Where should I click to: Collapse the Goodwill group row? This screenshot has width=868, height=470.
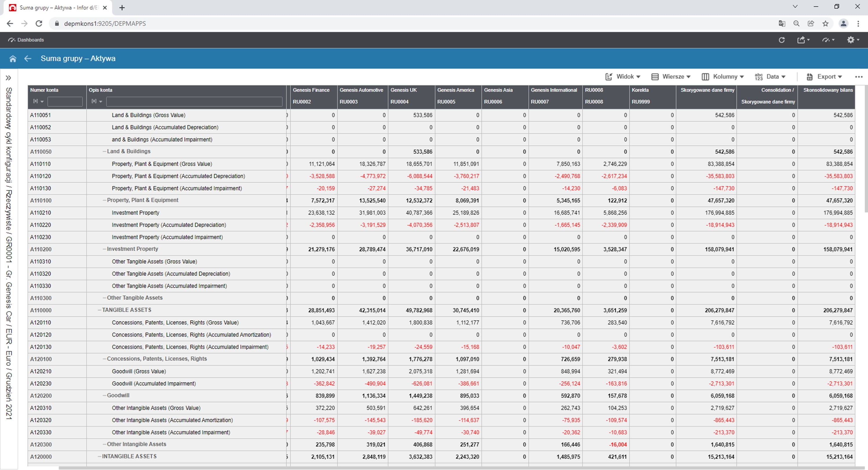[104, 396]
